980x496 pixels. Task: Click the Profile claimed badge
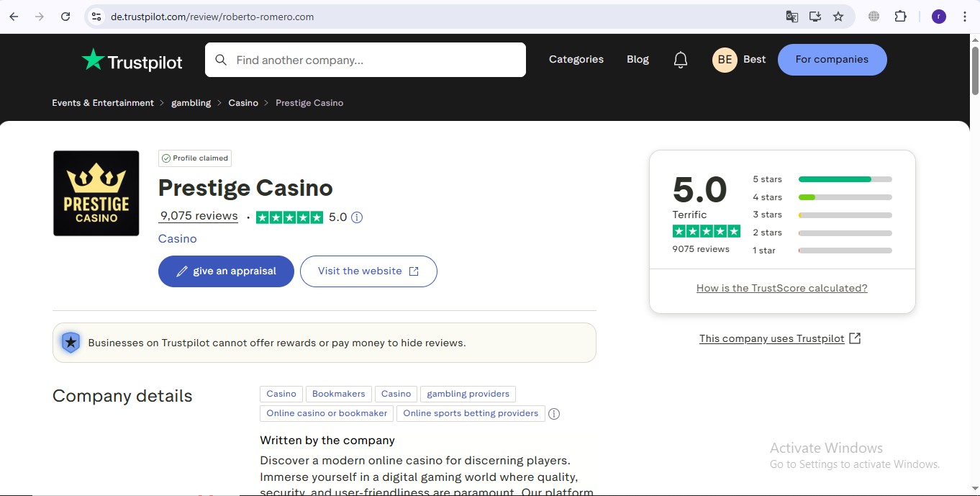pos(195,158)
